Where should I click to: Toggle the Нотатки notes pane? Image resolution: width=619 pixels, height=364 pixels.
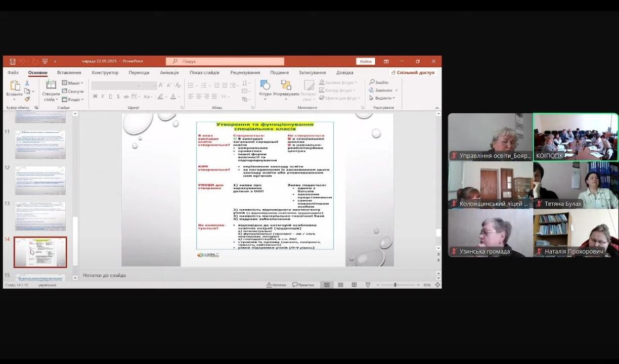pyautogui.click(x=276, y=285)
